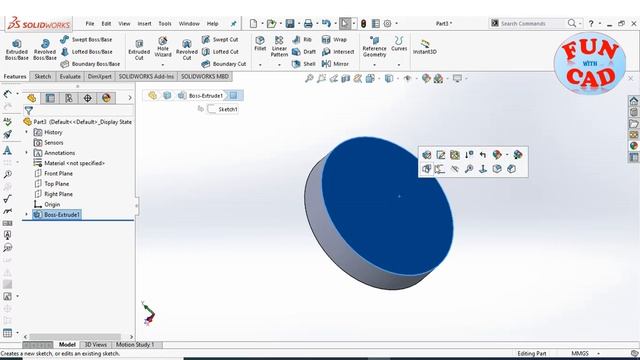
Task: Open the Insert menu
Action: tap(144, 24)
